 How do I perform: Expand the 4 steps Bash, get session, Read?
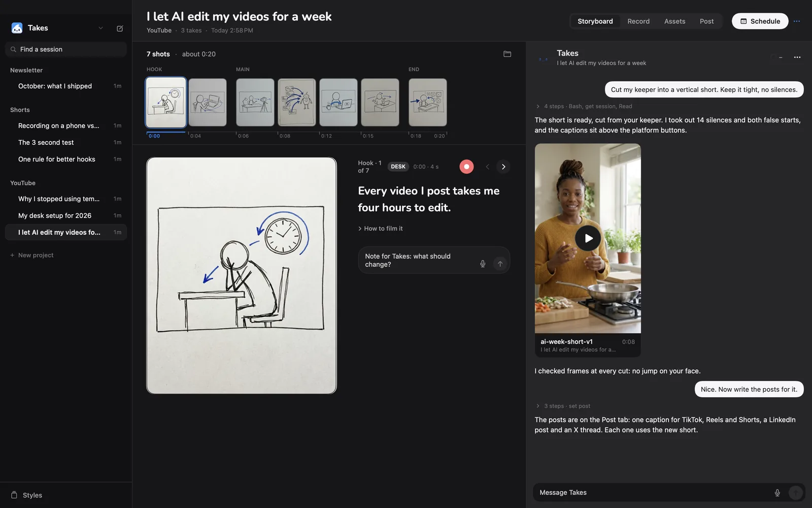tap(584, 106)
